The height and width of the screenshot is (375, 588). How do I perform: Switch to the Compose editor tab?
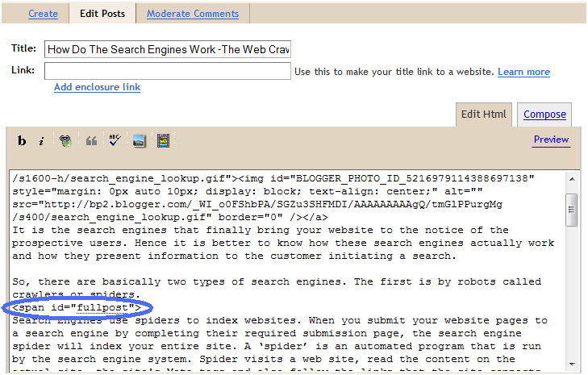pos(544,115)
